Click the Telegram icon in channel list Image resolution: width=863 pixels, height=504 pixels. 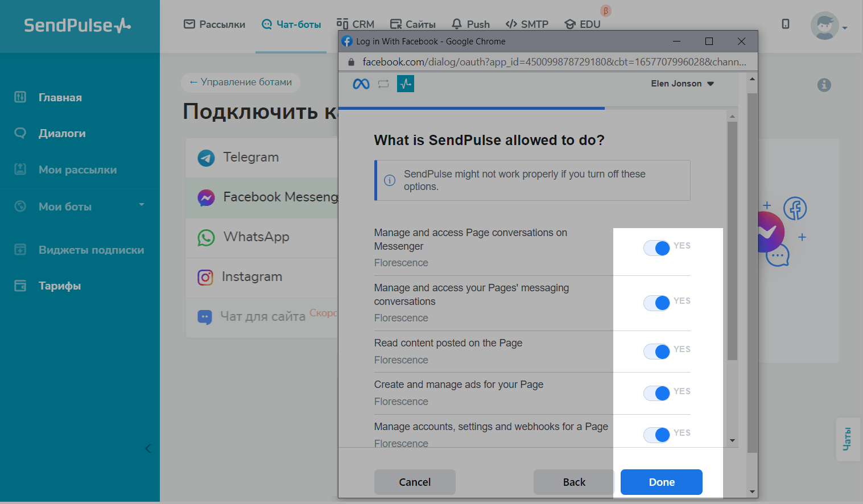[x=206, y=158]
